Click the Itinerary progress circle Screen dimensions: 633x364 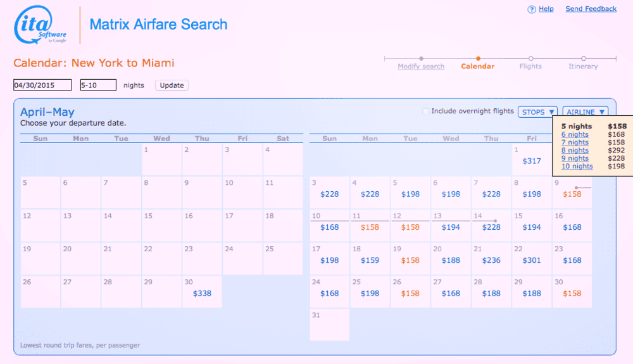click(x=584, y=58)
